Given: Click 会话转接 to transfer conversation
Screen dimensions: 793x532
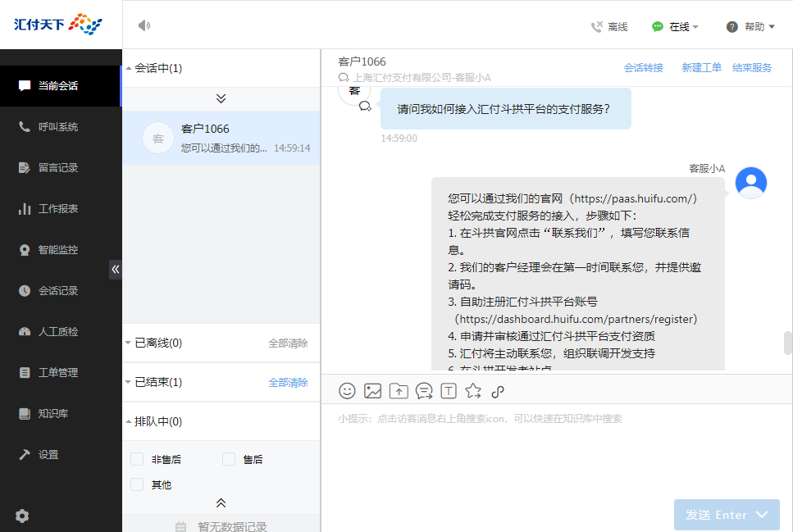Looking at the screenshot, I should [643, 68].
